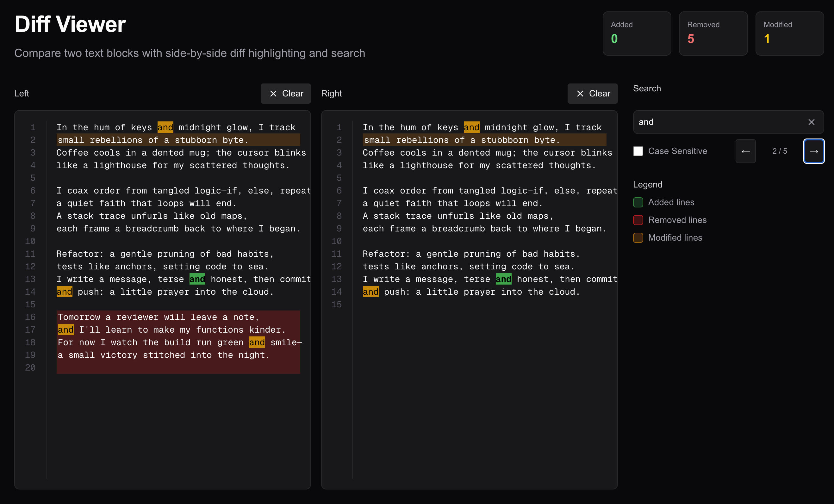Select the Added statistics card

click(637, 34)
